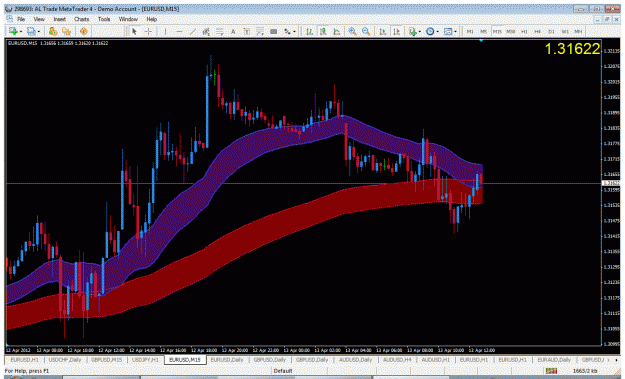Select the crosshair tool

click(148, 31)
